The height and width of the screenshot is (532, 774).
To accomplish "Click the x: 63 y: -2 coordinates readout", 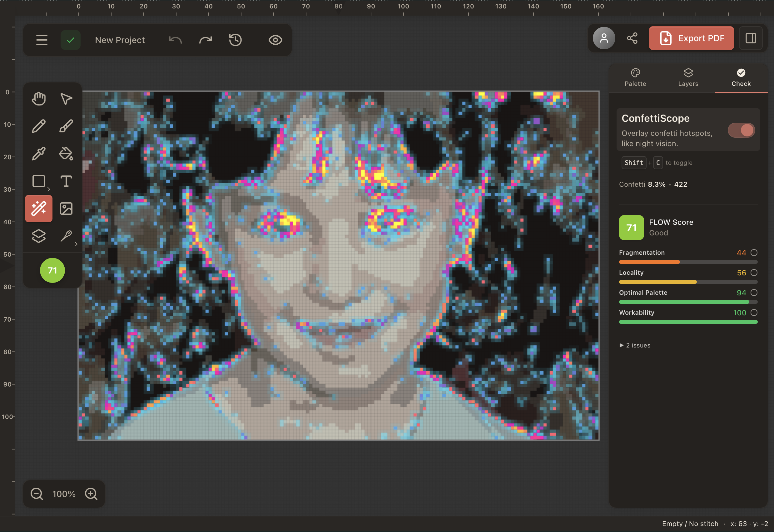I will [749, 524].
